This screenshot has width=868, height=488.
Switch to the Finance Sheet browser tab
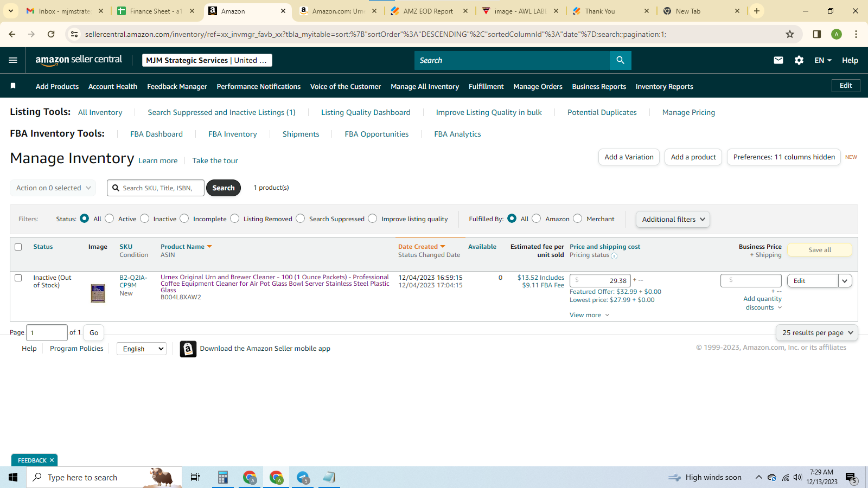[x=156, y=11]
